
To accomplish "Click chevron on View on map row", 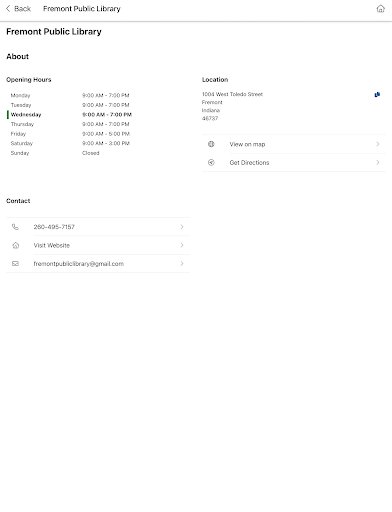I will coord(378,144).
